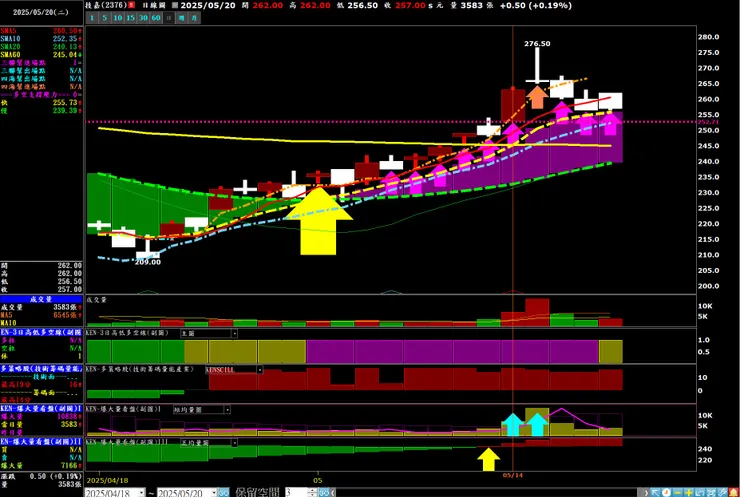Click the yellow plus zoom-in icon
Screen dimensions: 740x497
(689, 493)
